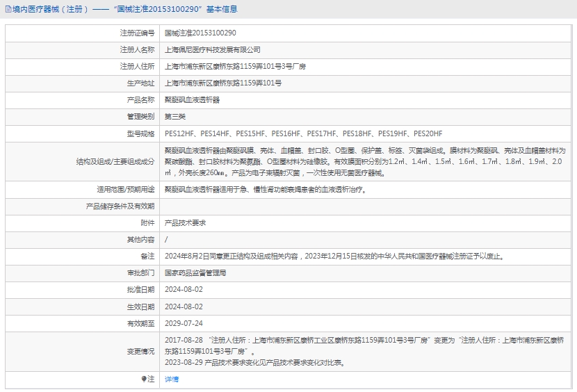
Task: Click the 管理类别 value 第三类
Action: tap(175, 116)
